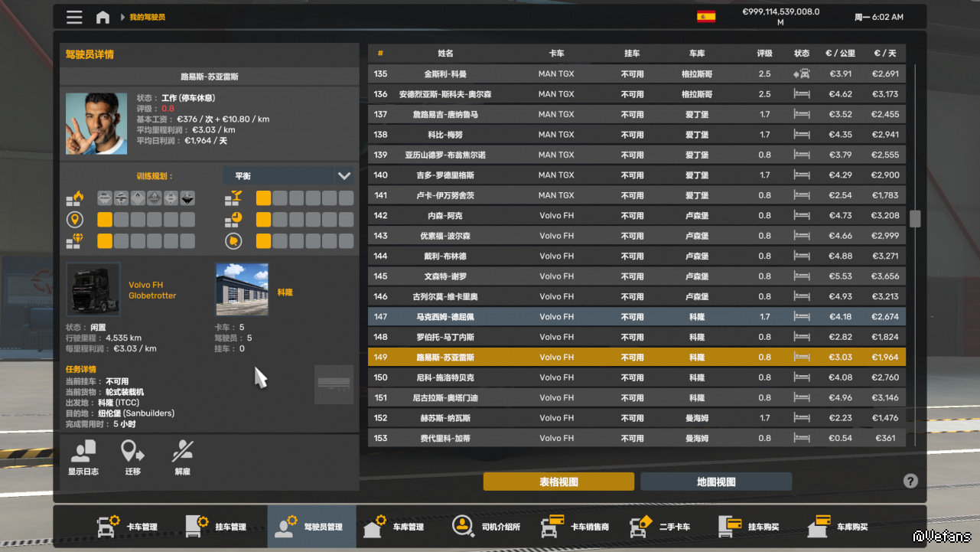Viewport: 980px width, 552px height.
Task: Click the Volvo FH Globetrotter truck thumbnail
Action: click(x=93, y=289)
